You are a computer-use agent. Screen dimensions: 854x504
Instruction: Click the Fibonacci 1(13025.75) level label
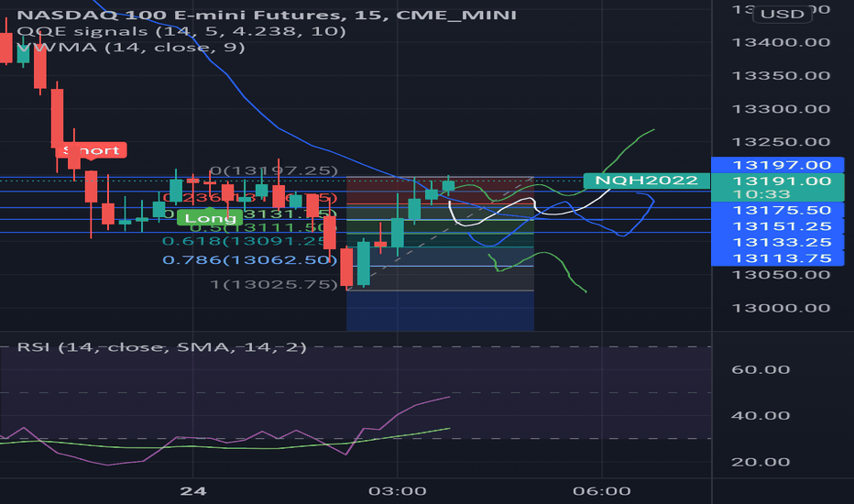(x=274, y=284)
